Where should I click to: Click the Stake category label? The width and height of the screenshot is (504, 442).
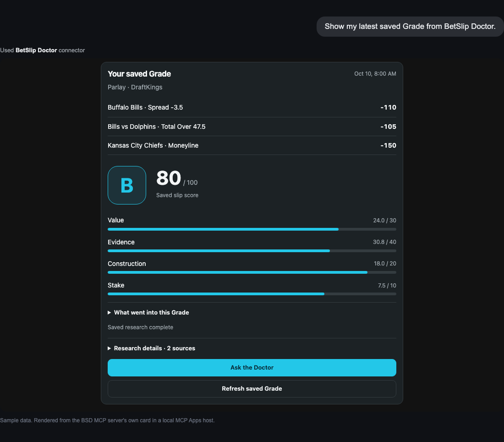point(116,285)
